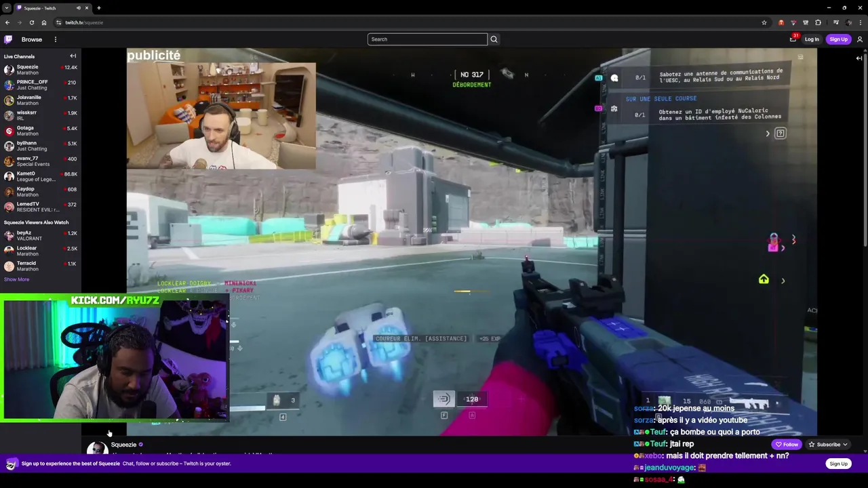Open the media controls toolbar button
Viewport: 868px width, 488px height.
coord(836,22)
